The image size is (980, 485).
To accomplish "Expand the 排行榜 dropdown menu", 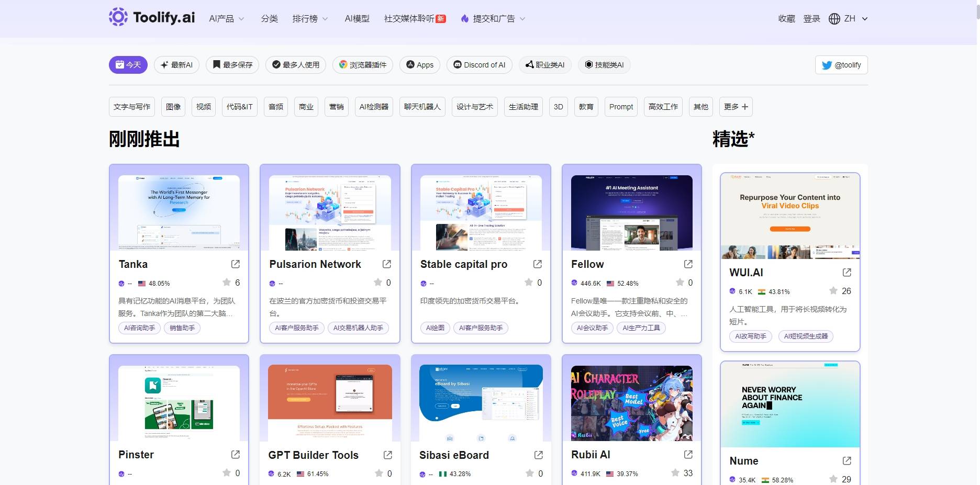I will [x=310, y=19].
